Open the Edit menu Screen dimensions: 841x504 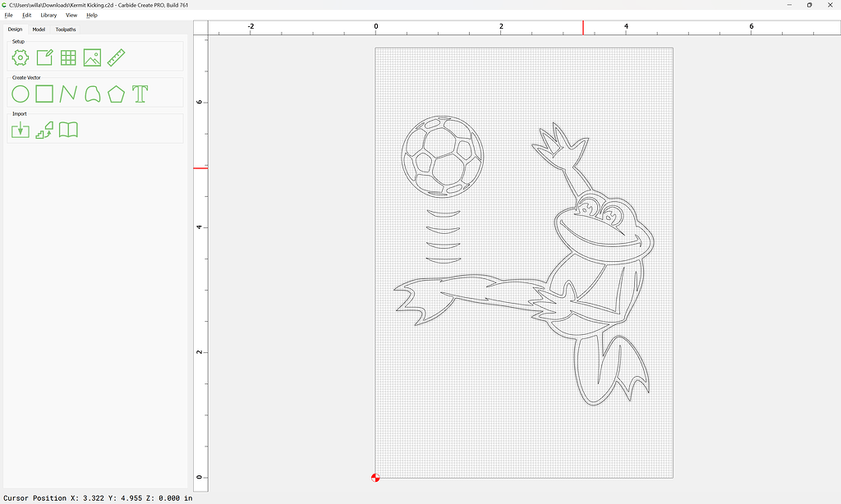click(x=27, y=15)
